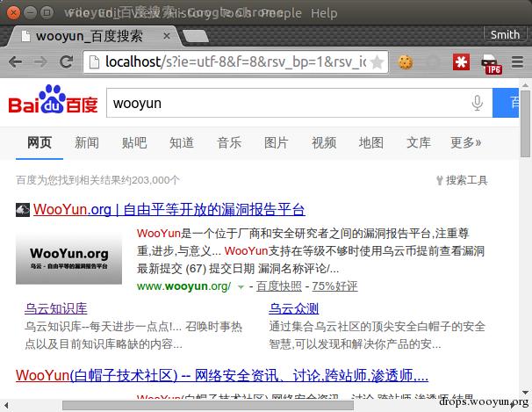Click the browser forward arrow

(x=41, y=62)
